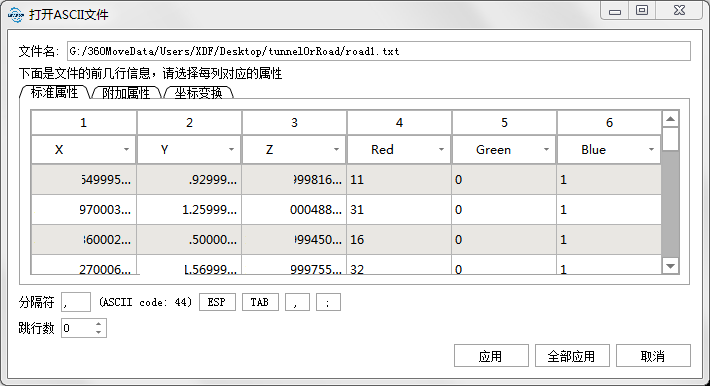The width and height of the screenshot is (710, 386).
Task: Click the application logo icon in title bar
Action: (x=15, y=14)
